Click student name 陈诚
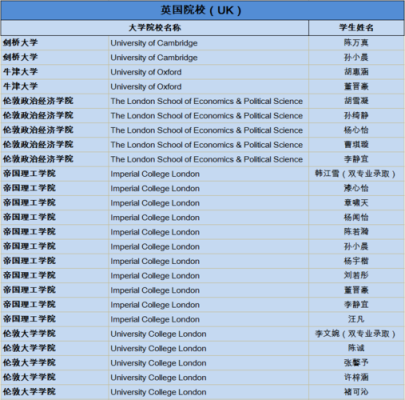This screenshot has width=405, height=400. tap(356, 348)
